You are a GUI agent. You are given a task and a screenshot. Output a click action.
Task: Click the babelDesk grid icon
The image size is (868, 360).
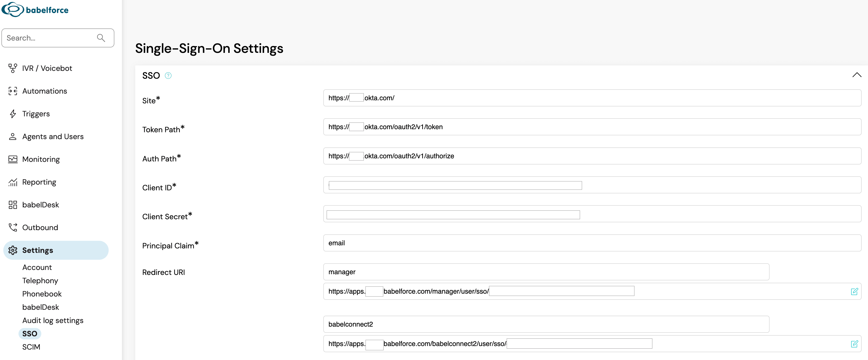click(x=13, y=205)
